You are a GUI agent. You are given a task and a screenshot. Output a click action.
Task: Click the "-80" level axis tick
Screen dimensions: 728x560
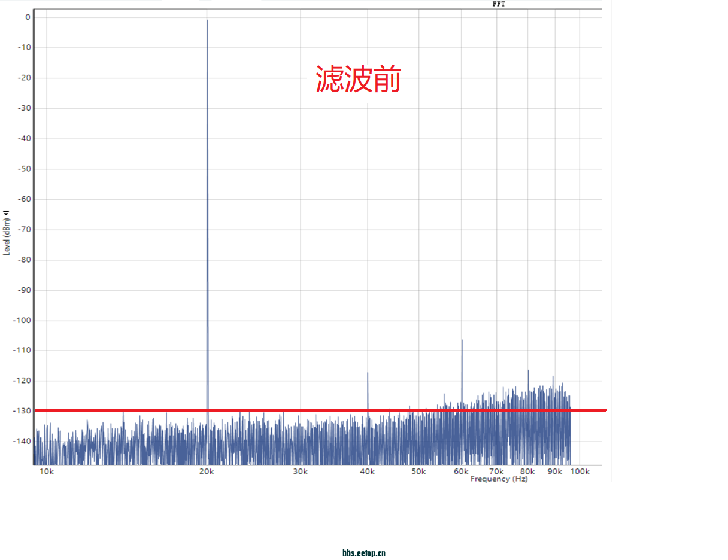(x=24, y=260)
